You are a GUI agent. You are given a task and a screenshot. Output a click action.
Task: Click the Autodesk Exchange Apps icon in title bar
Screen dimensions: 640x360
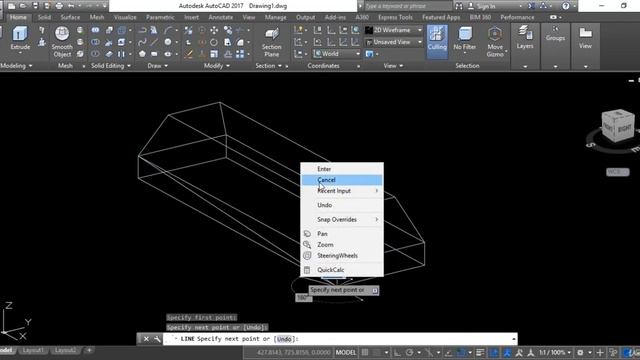click(x=531, y=6)
